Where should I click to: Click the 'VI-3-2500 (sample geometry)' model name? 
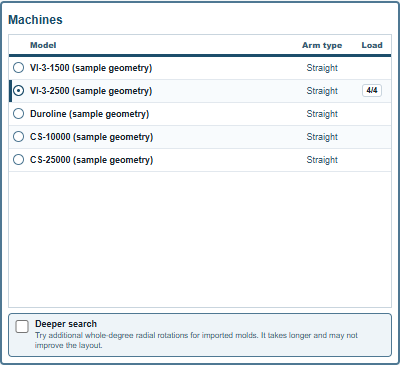pos(91,91)
